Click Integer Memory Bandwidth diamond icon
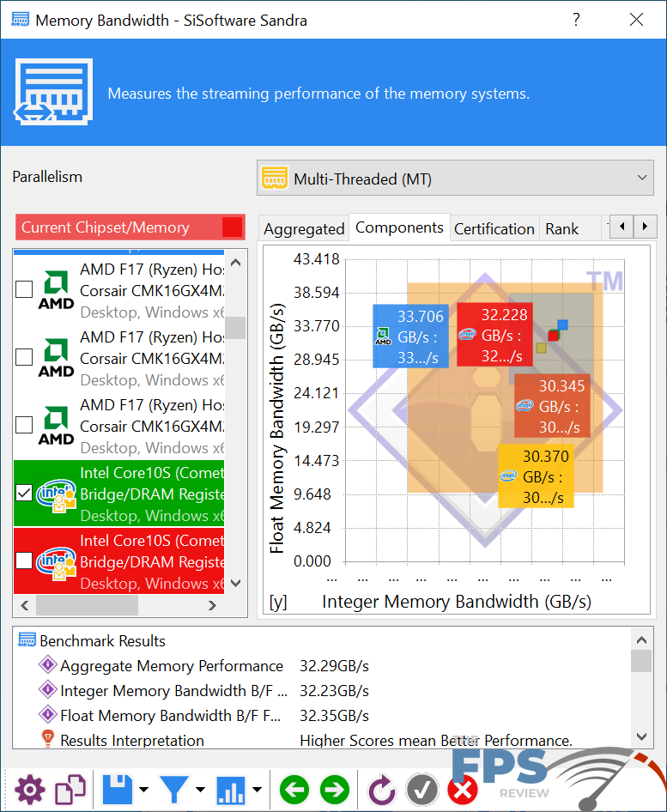This screenshot has width=667, height=812. click(48, 689)
